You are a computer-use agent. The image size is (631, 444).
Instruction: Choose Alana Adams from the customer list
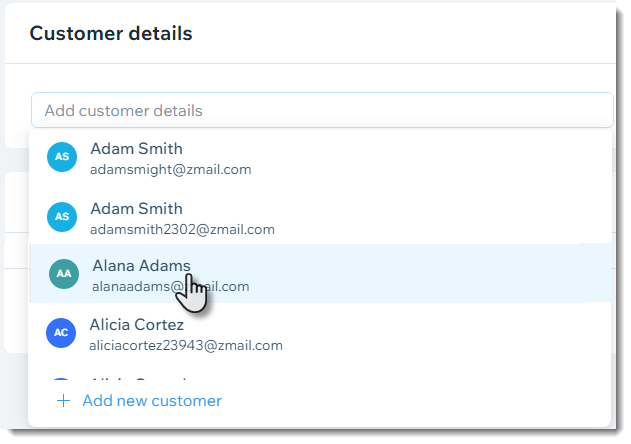320,273
